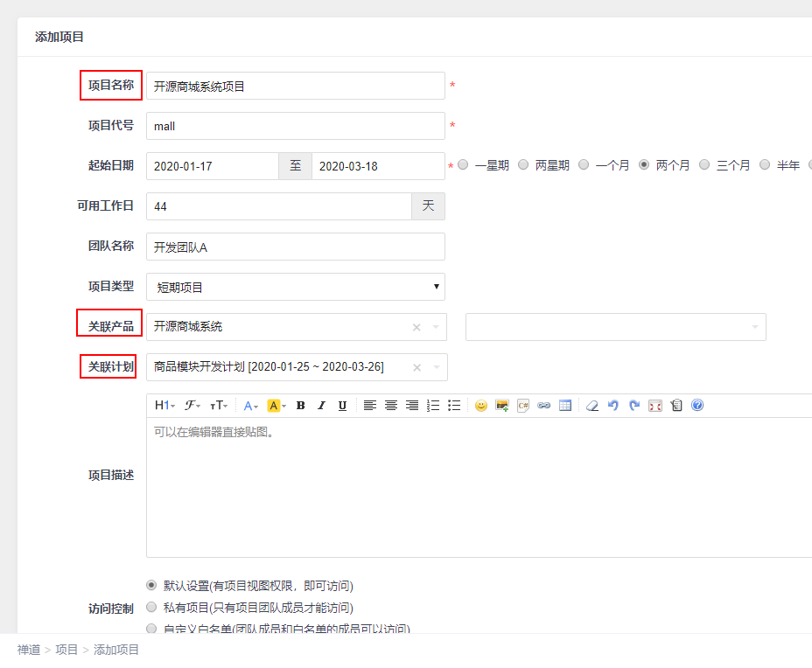Clear the 开源商城系统 product selection
The width and height of the screenshot is (812, 668).
[416, 327]
